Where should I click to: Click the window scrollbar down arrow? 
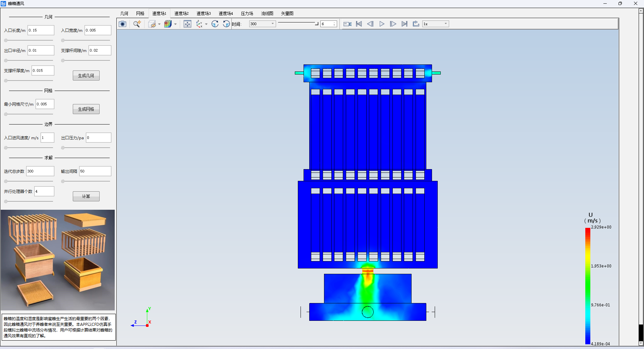click(x=641, y=343)
